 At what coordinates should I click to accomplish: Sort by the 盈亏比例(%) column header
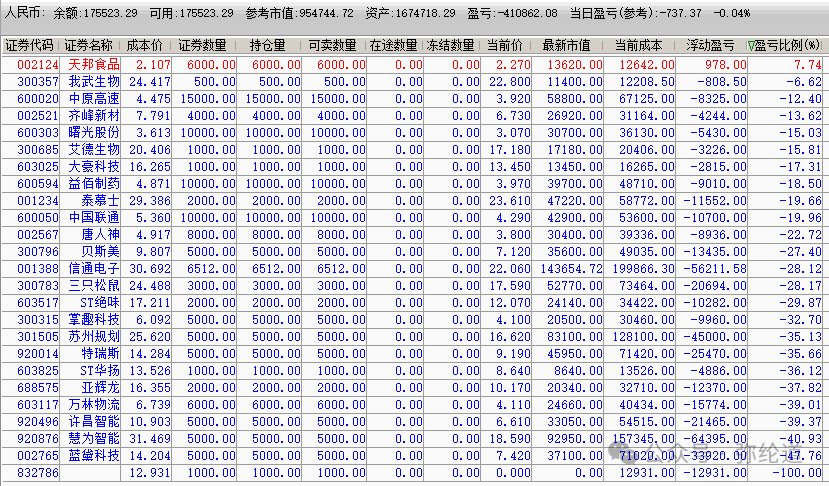pyautogui.click(x=785, y=45)
